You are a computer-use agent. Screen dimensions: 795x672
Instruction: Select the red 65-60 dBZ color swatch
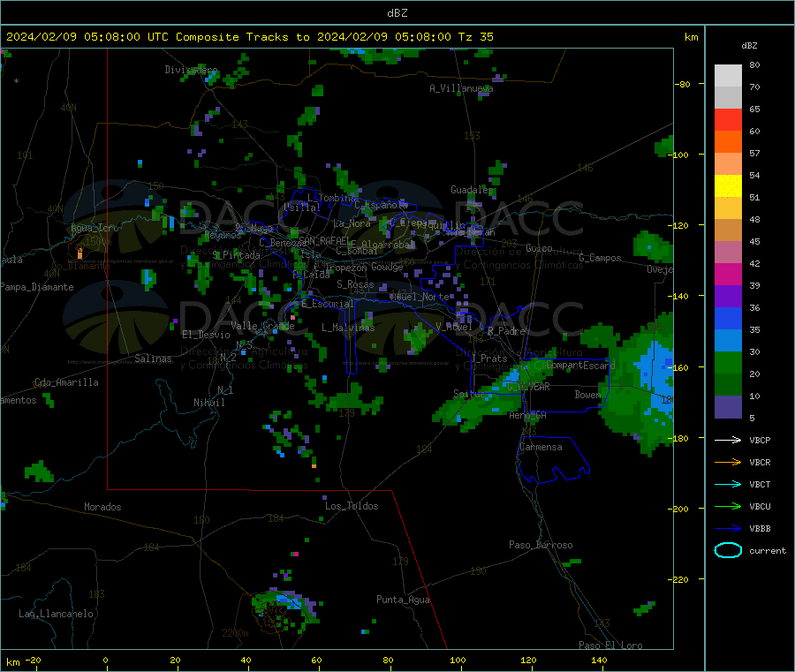(728, 119)
